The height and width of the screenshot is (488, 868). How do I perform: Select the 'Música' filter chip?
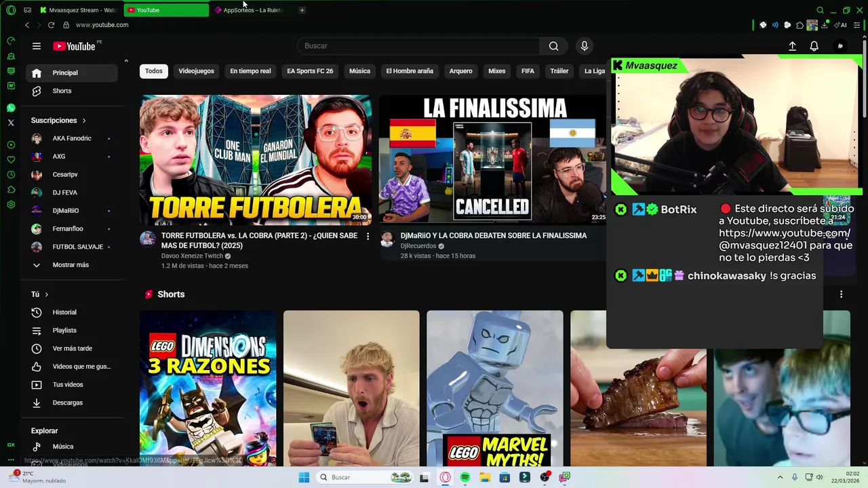[x=359, y=71]
